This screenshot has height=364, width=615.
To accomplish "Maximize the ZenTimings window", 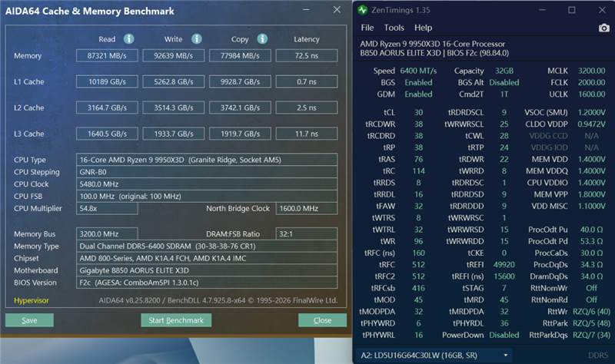I will (x=572, y=10).
